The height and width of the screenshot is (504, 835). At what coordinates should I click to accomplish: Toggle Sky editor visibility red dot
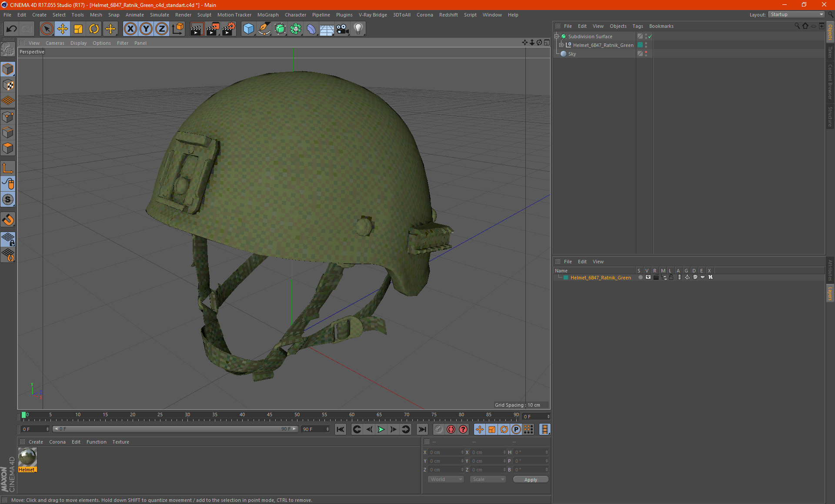[x=646, y=52]
